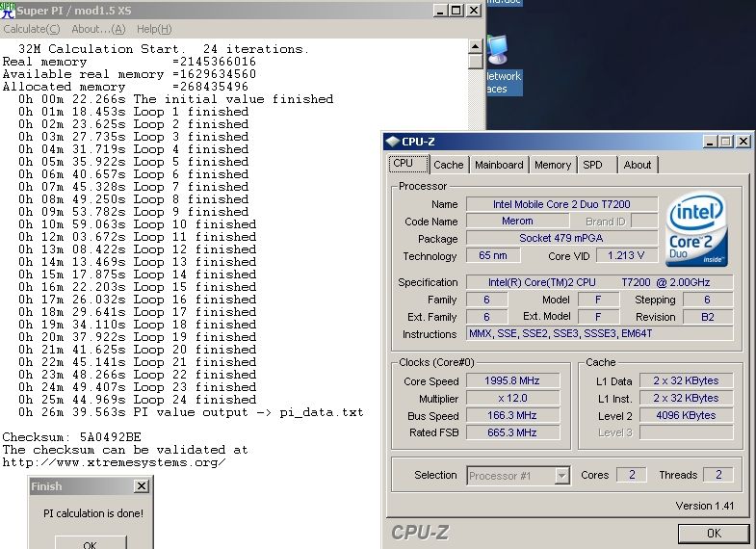Click OK in the Finish dialog
756x549 pixels.
coord(91,542)
